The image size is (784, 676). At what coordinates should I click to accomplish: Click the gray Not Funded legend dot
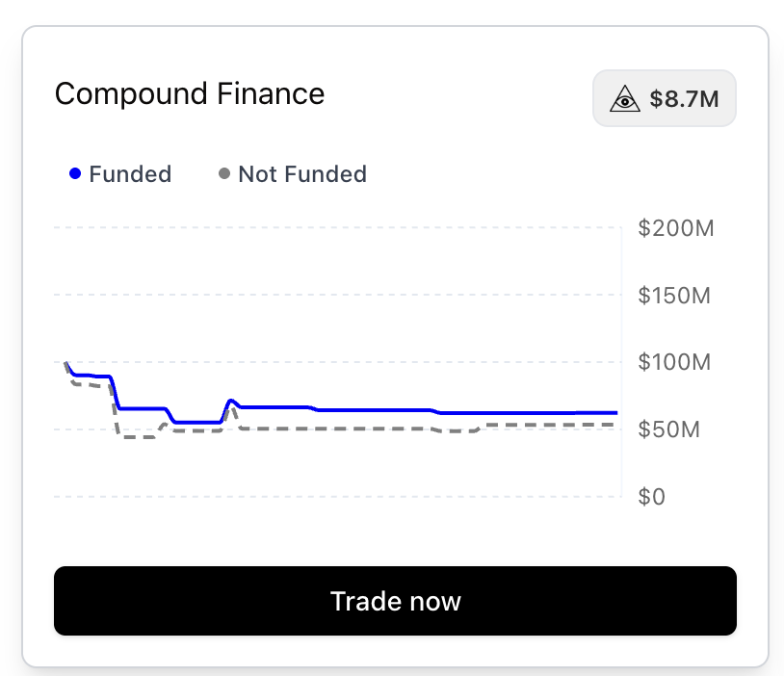(x=224, y=173)
